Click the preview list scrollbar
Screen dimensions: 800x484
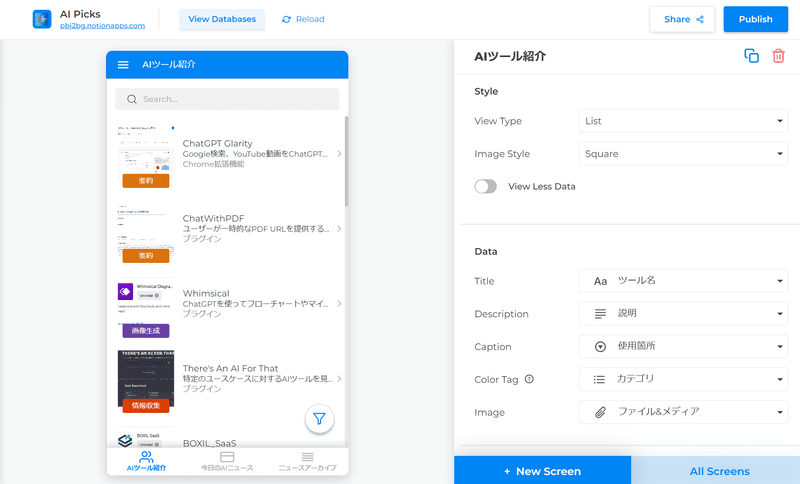346,161
